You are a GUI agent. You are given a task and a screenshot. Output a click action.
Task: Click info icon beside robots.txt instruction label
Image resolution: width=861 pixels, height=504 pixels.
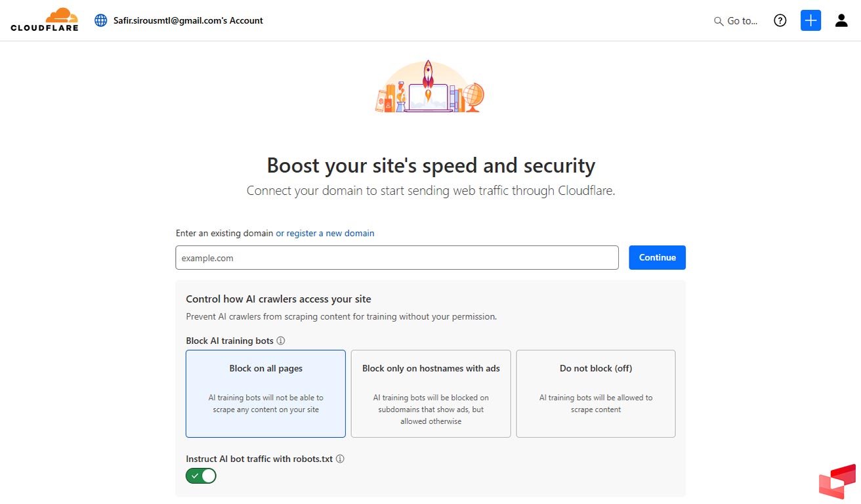click(340, 459)
